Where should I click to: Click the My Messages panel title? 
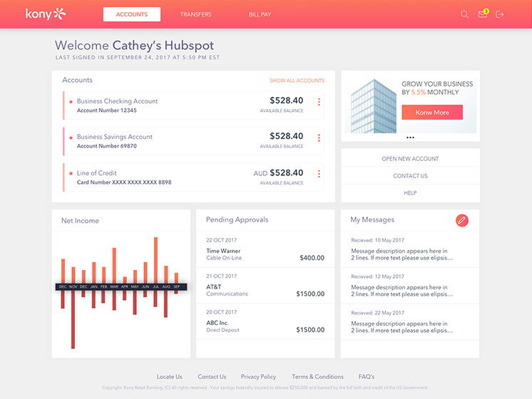[372, 219]
